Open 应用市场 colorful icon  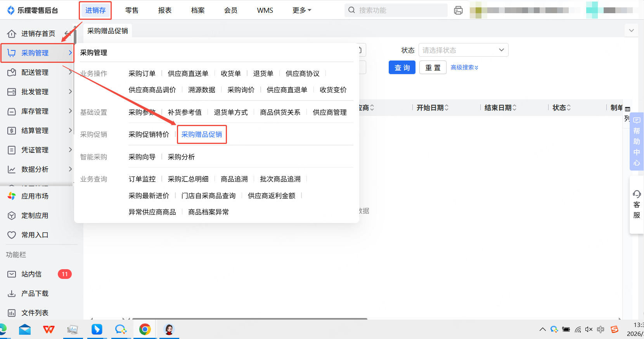(x=12, y=196)
